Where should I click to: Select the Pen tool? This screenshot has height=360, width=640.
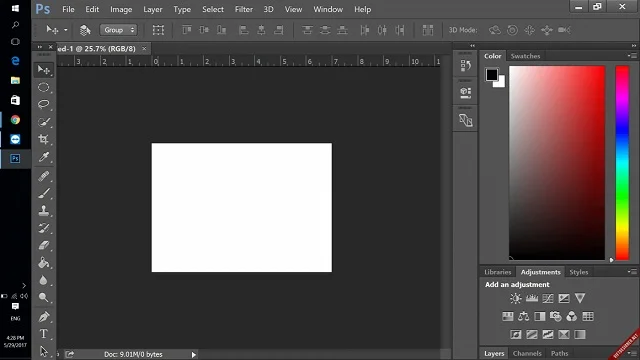point(44,316)
